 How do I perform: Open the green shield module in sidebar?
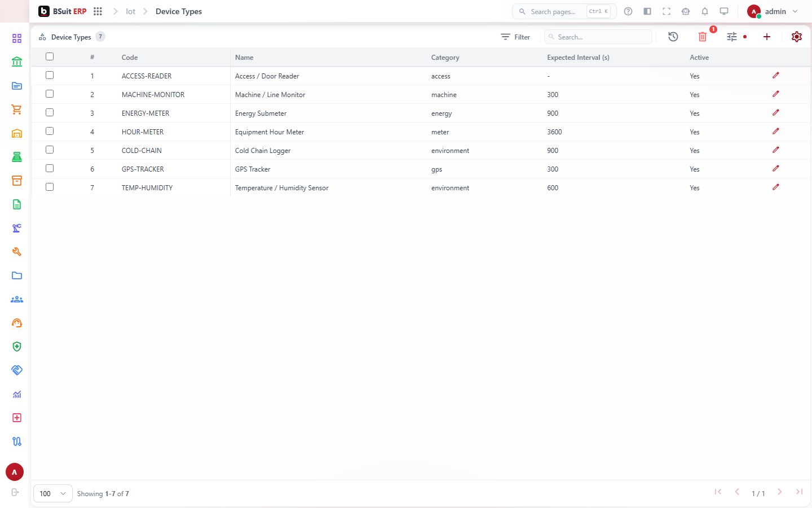pos(17,347)
